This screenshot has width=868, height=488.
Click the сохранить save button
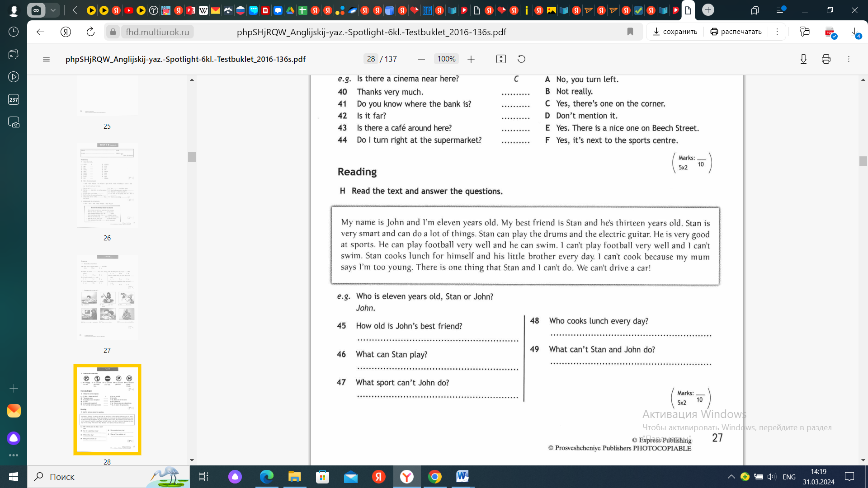tap(675, 32)
